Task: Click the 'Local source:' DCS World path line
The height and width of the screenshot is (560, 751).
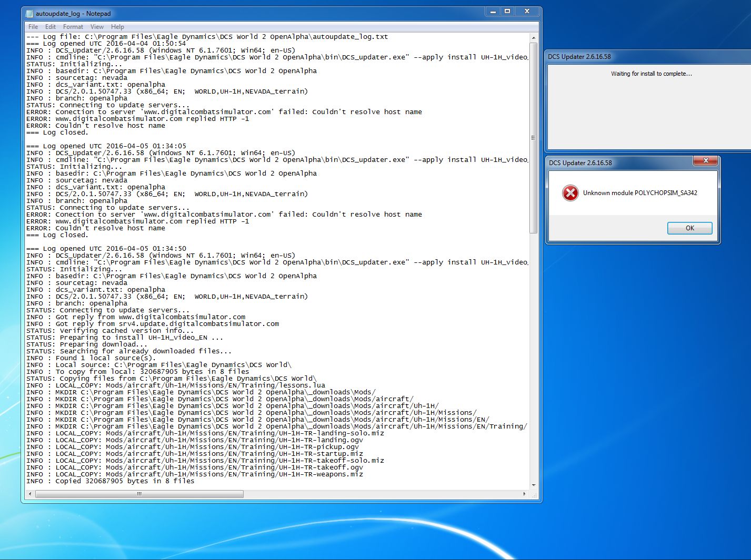Action: pos(159,365)
